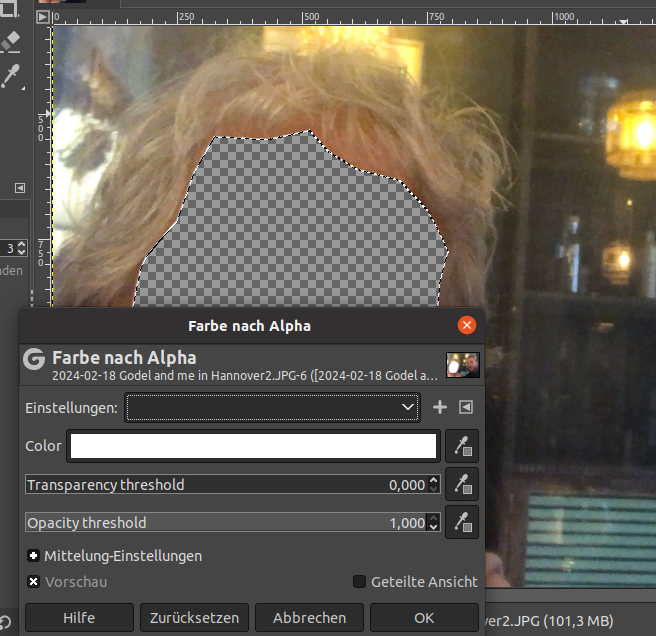
Task: Reset values with Zurücksetzen button
Action: tap(194, 618)
